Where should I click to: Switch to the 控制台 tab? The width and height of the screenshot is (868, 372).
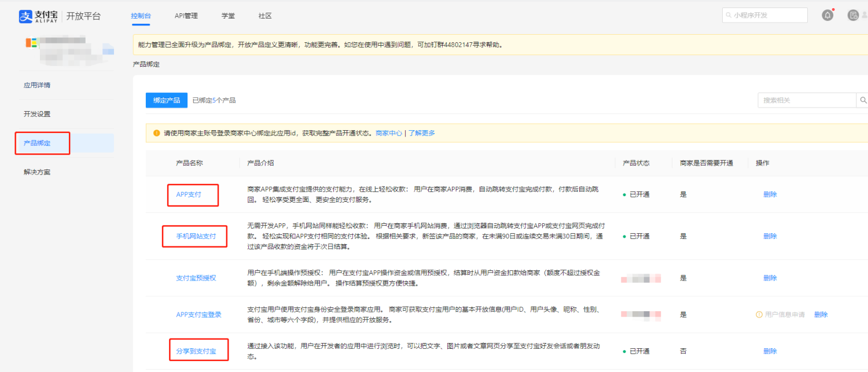141,16
